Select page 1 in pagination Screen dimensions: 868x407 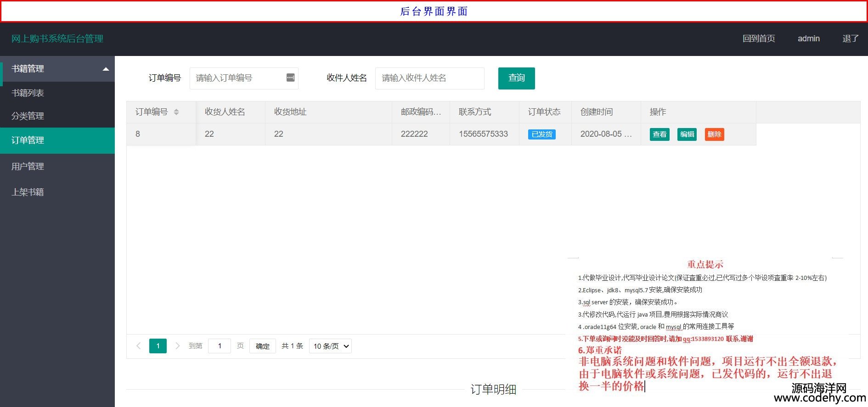(x=158, y=346)
